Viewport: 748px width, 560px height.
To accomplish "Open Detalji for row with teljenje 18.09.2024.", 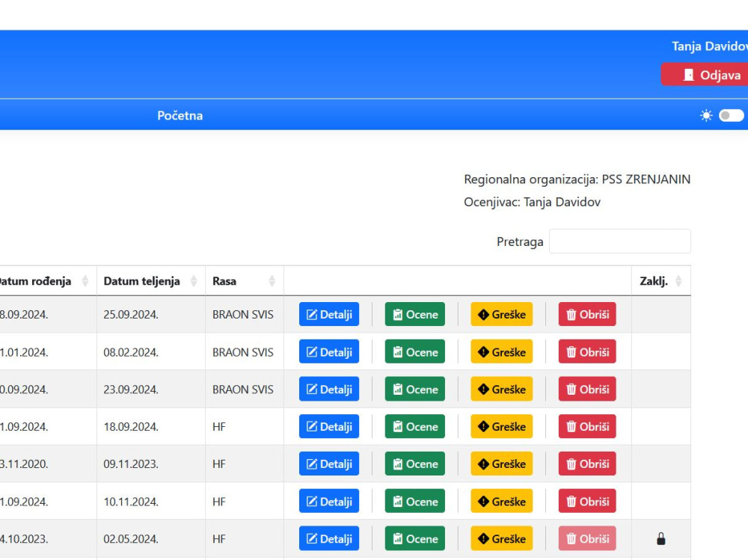I will 328,426.
